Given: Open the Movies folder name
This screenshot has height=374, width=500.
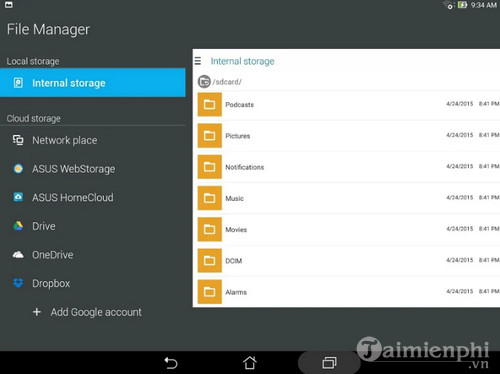Looking at the screenshot, I should [x=236, y=230].
